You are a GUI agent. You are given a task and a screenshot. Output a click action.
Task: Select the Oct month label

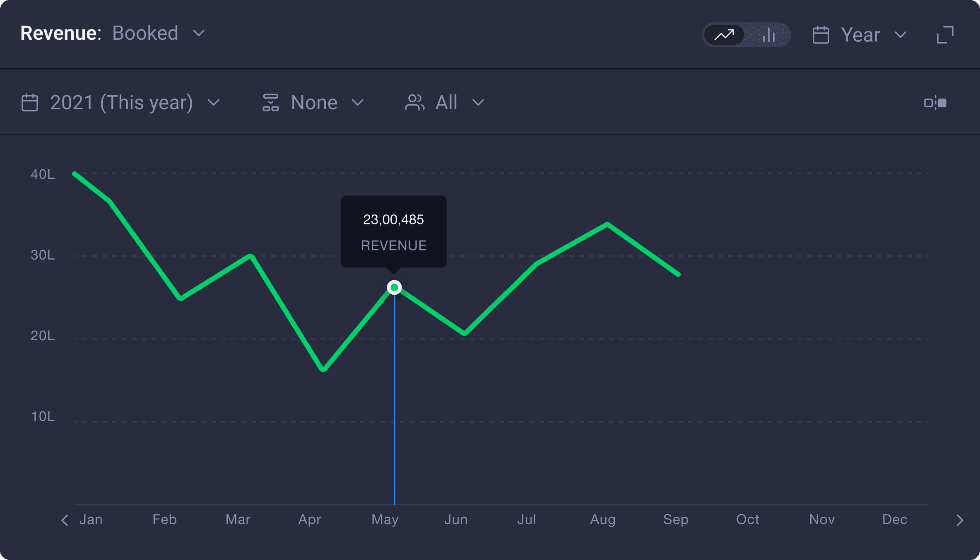747,519
